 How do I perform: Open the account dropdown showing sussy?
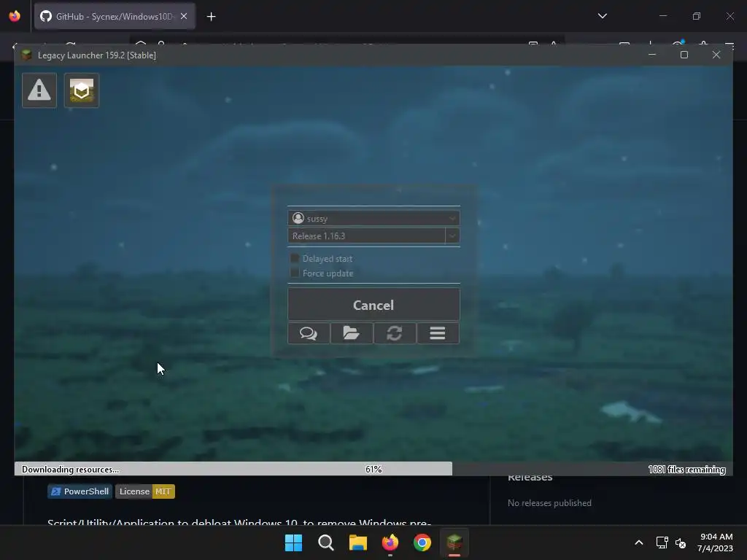coord(373,218)
